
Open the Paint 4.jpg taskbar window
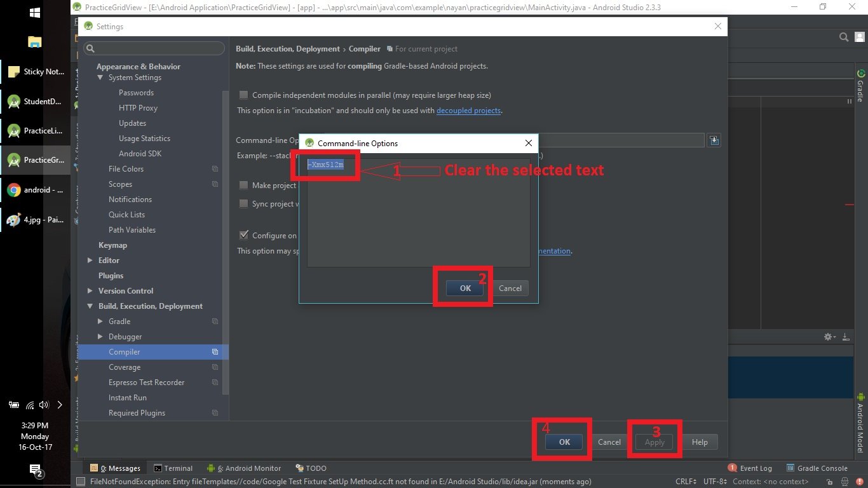35,220
